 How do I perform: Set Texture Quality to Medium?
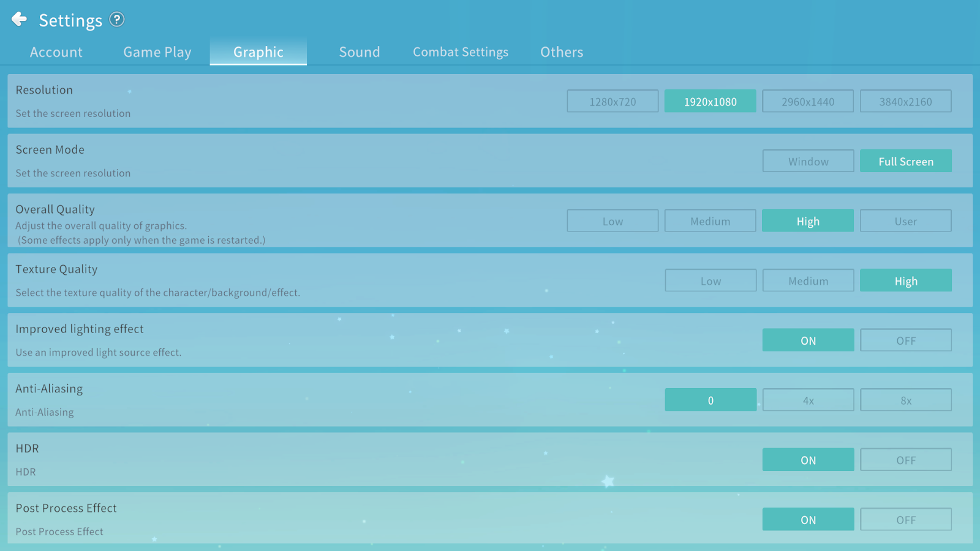[x=808, y=281]
